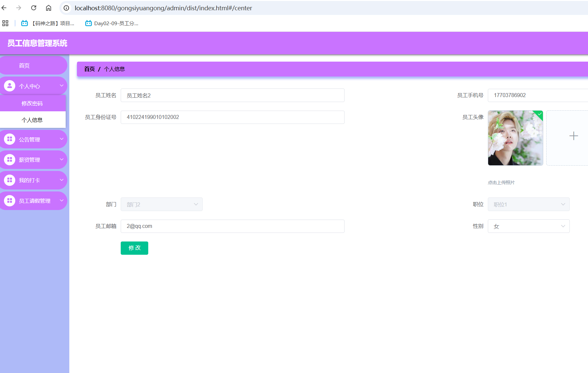Image resolution: width=588 pixels, height=373 pixels.
Task: Open the 职位 dropdown
Action: point(529,204)
